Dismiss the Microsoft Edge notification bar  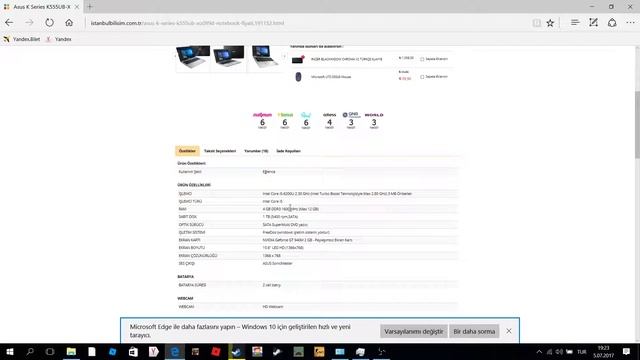[x=509, y=331]
